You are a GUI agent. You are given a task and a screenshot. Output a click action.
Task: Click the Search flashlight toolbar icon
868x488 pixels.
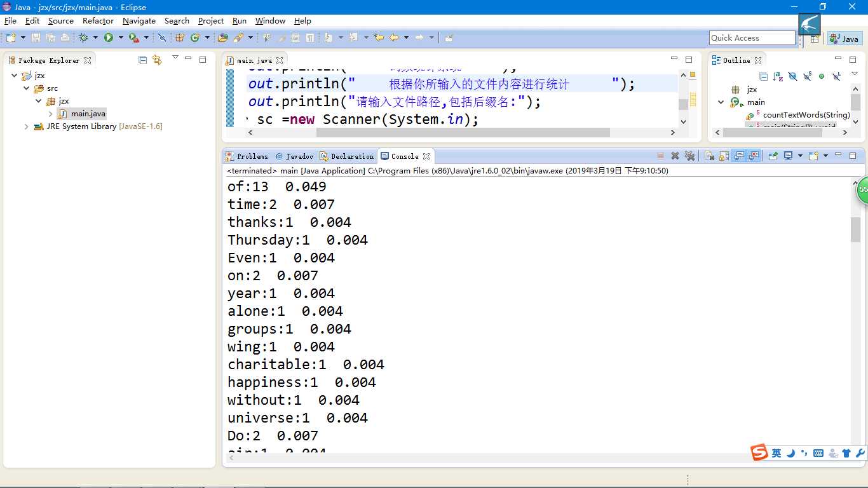(x=238, y=38)
